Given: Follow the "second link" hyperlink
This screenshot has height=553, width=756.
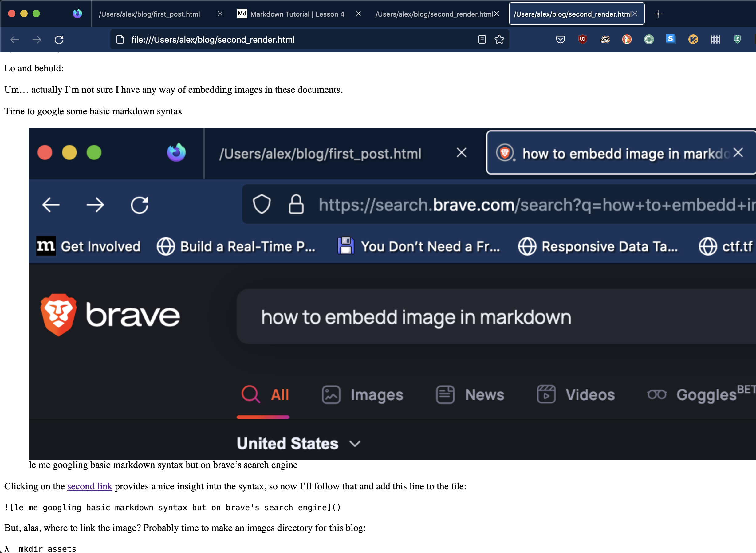Looking at the screenshot, I should (x=89, y=486).
